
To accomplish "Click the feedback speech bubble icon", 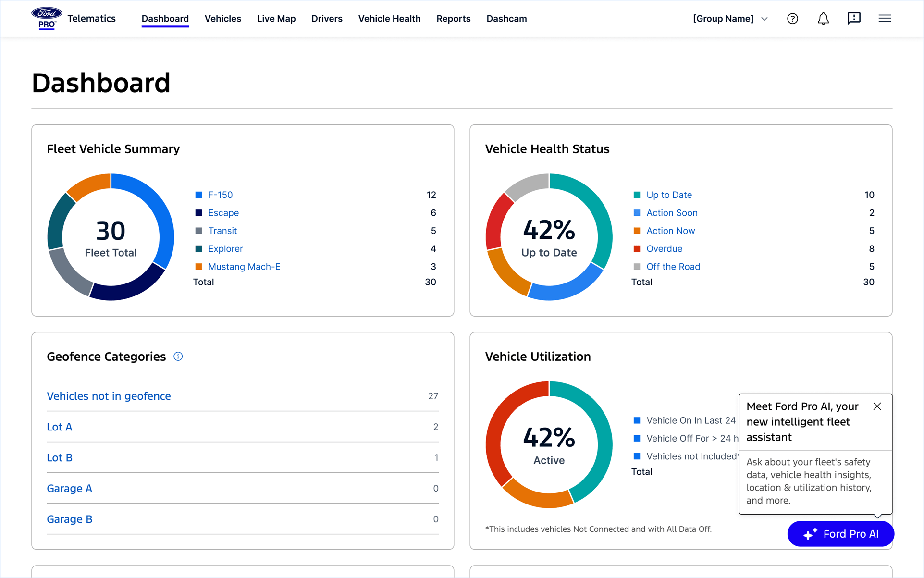I will point(854,18).
